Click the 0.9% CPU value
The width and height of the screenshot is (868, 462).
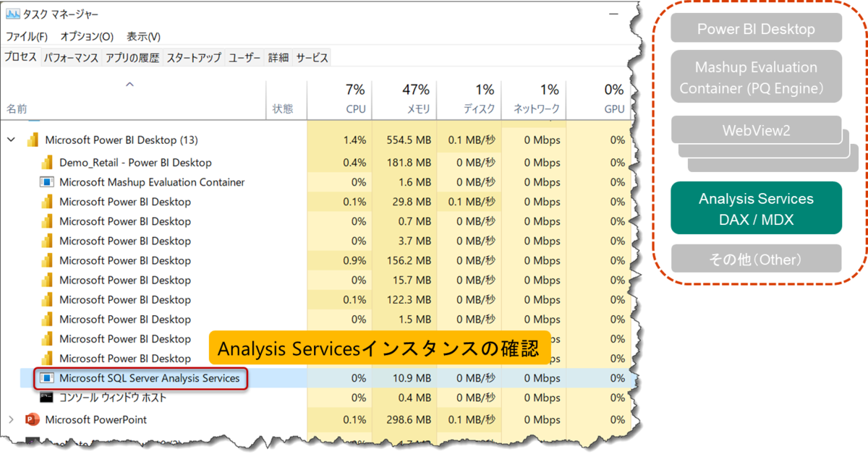pos(354,260)
